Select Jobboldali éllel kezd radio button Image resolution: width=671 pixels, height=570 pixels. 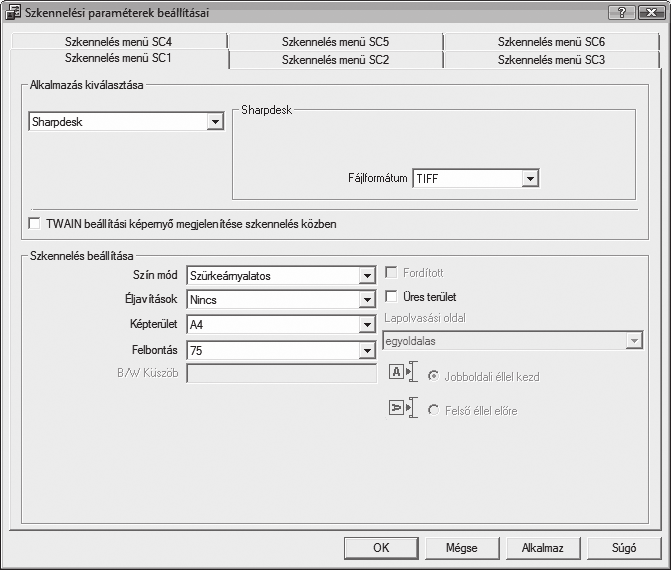[x=433, y=376]
